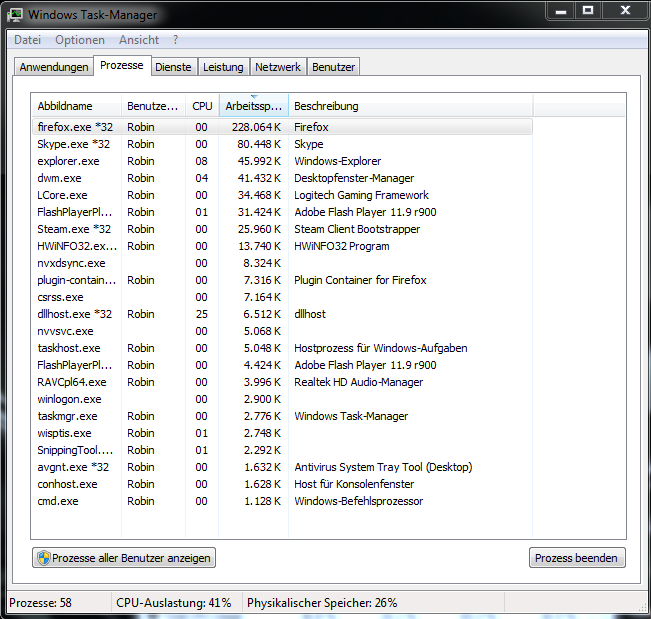The image size is (651, 619).
Task: Select the LCore.exe process
Action: pyautogui.click(x=282, y=195)
